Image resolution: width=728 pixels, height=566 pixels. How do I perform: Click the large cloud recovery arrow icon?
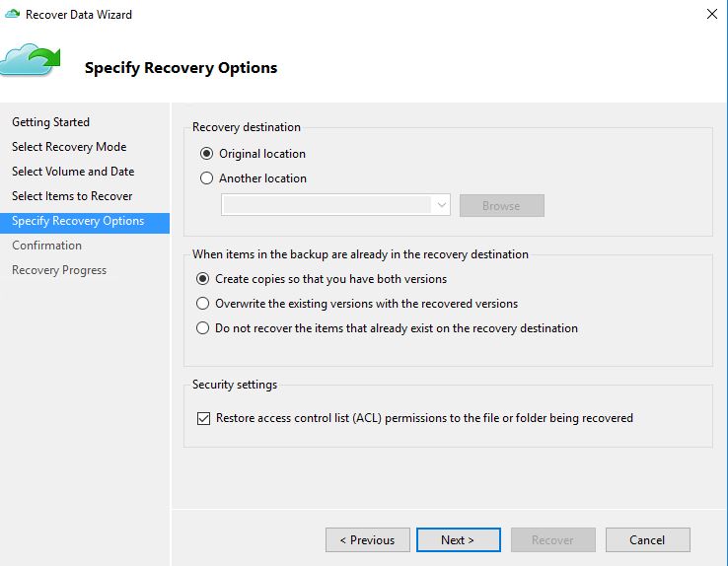tap(31, 59)
